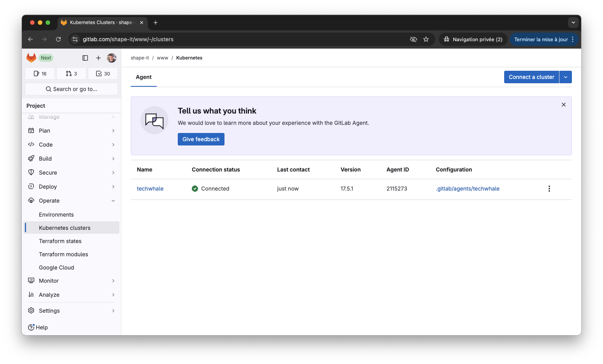This screenshot has width=603, height=364.
Task: Open techwhale row actions menu
Action: click(x=549, y=189)
